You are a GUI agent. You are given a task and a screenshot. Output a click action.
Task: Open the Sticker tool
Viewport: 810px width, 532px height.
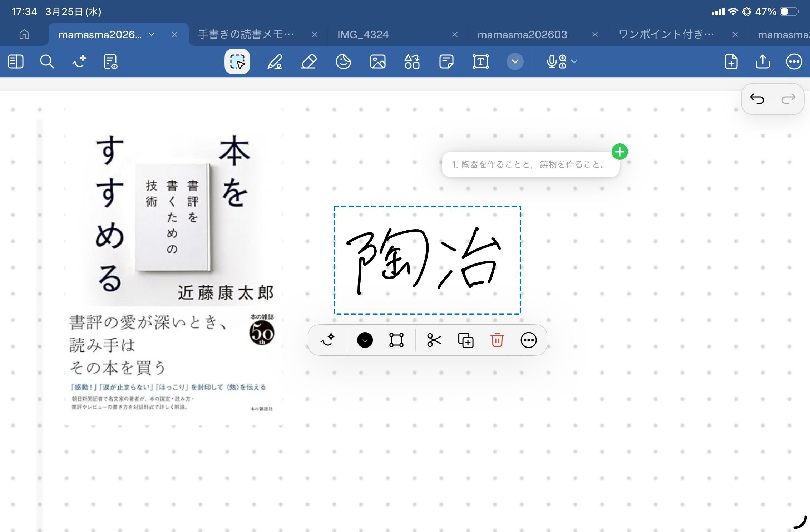click(x=343, y=61)
